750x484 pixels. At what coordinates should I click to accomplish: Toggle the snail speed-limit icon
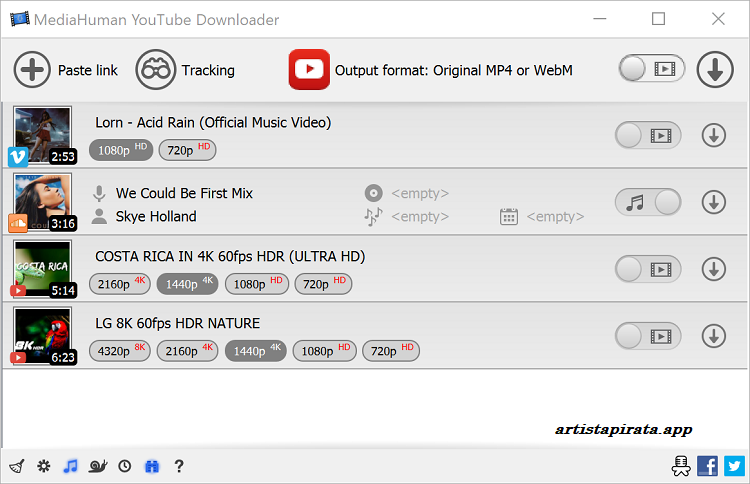pos(98,466)
